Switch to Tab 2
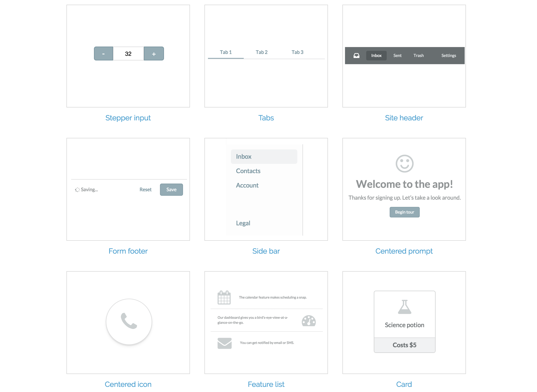The image size is (537, 392). click(262, 52)
